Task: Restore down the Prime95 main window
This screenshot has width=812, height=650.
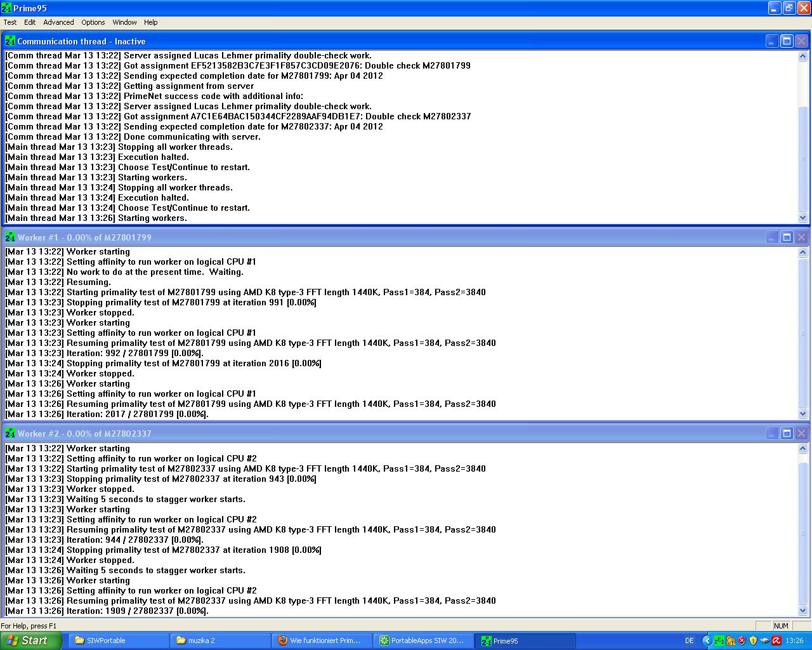Action: (789, 8)
